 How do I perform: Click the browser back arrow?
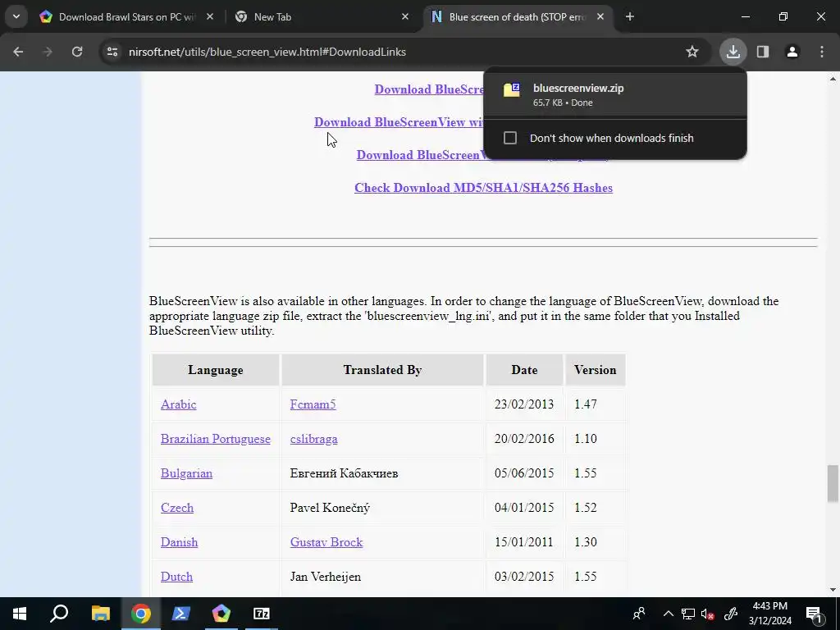click(18, 52)
